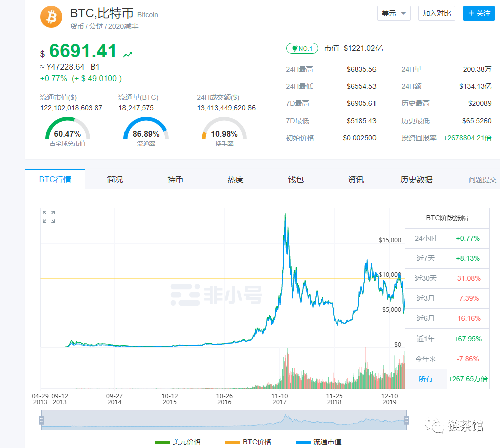Click the 公链 category link

point(96,26)
